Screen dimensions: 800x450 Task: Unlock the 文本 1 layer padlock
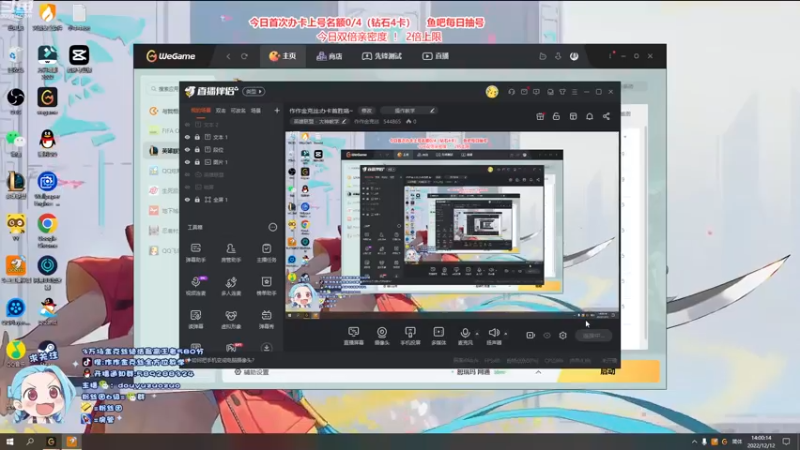197,137
